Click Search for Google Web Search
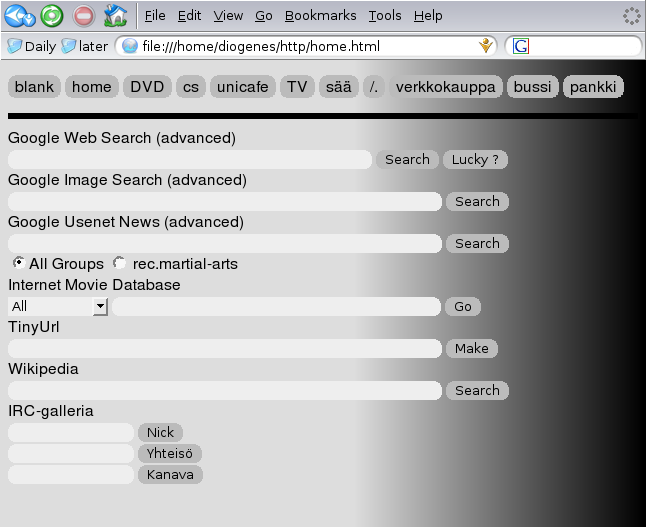 coord(407,159)
